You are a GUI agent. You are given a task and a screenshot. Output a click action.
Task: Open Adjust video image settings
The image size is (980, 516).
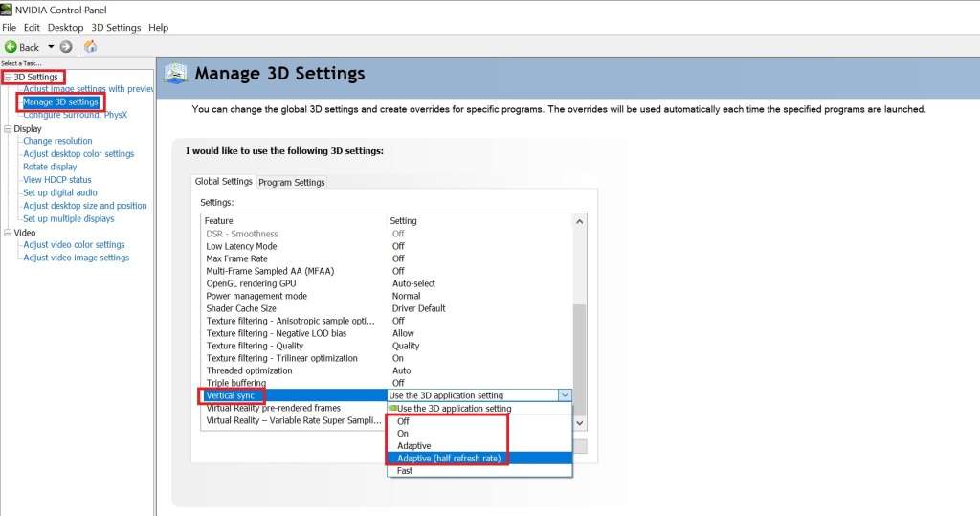click(77, 258)
